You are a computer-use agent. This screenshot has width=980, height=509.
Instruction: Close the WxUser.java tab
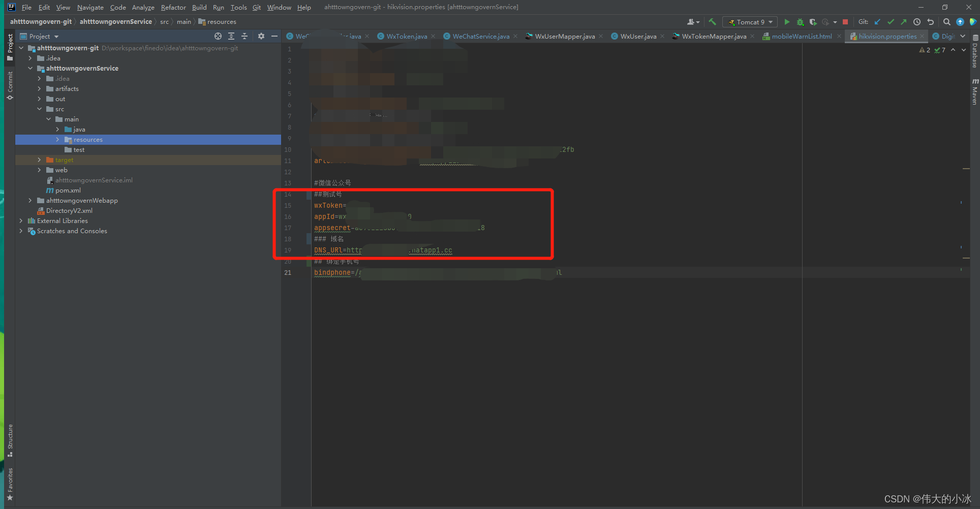pos(662,37)
